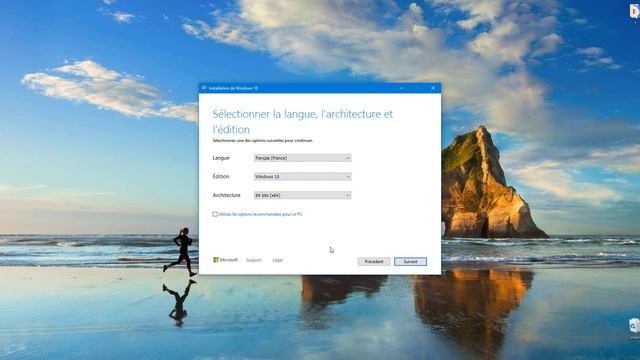Open the Langue dropdown showing français (France)
This screenshot has width=640, height=360.
click(302, 158)
